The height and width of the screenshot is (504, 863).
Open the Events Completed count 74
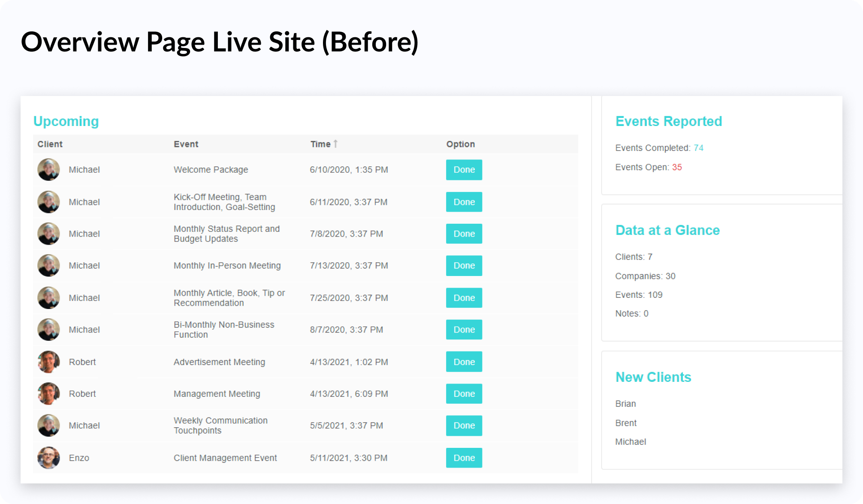[698, 148]
